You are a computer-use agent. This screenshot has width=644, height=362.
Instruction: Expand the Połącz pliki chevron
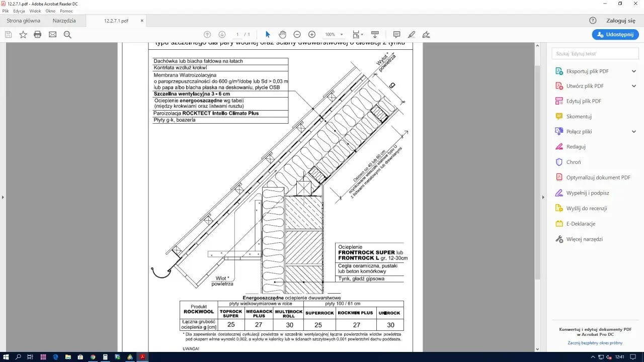[634, 132]
